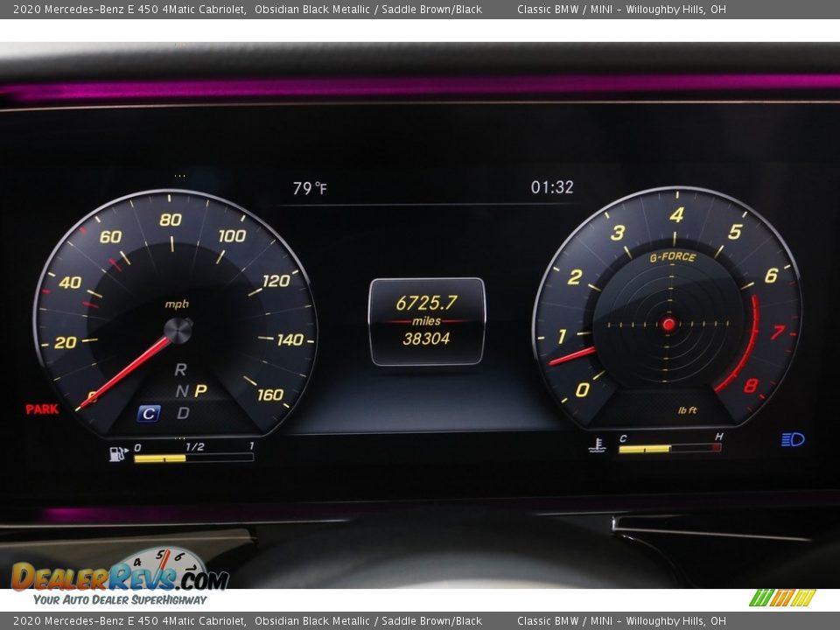
Task: Click the gear indicator D
Action: pos(183,413)
